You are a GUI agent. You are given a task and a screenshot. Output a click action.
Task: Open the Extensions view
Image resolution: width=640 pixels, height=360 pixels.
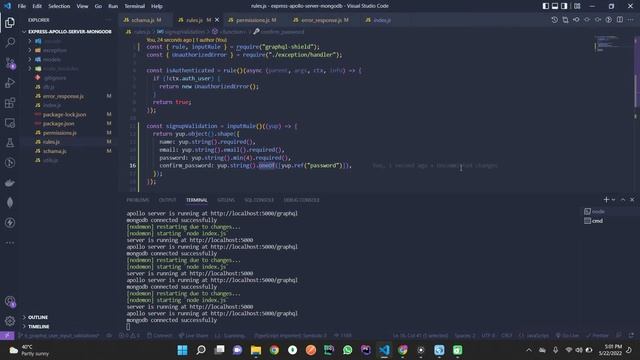click(x=10, y=102)
